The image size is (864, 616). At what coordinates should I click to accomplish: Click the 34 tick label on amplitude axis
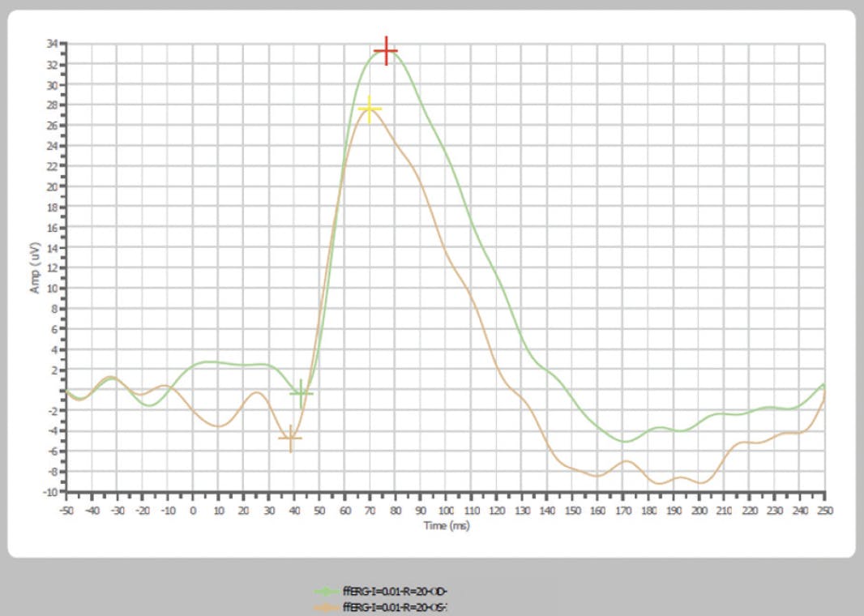tap(52, 44)
